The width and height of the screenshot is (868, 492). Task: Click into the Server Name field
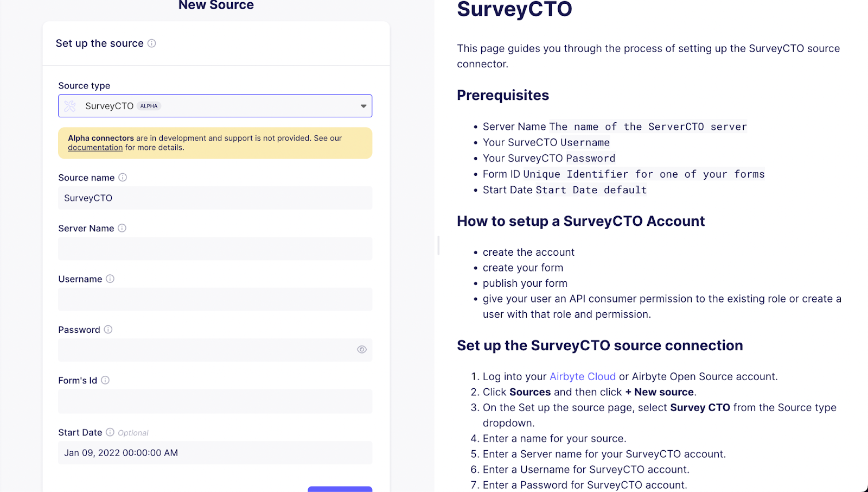click(215, 249)
